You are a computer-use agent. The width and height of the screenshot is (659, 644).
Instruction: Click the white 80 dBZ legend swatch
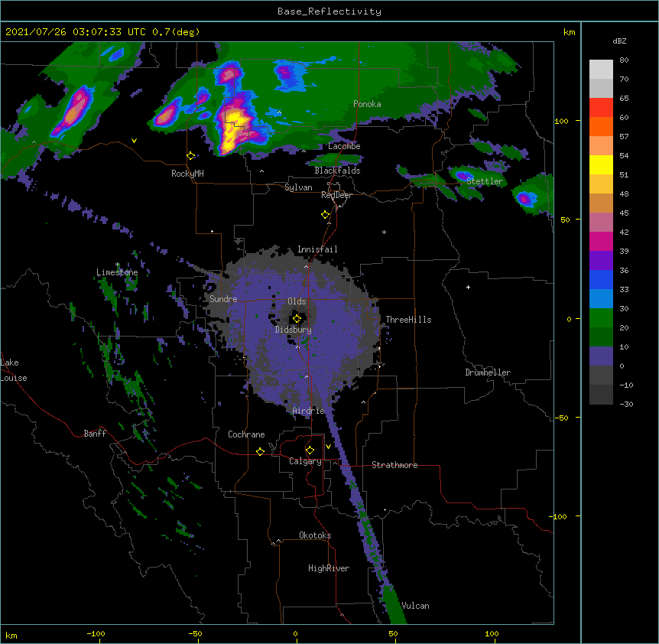[x=601, y=69]
